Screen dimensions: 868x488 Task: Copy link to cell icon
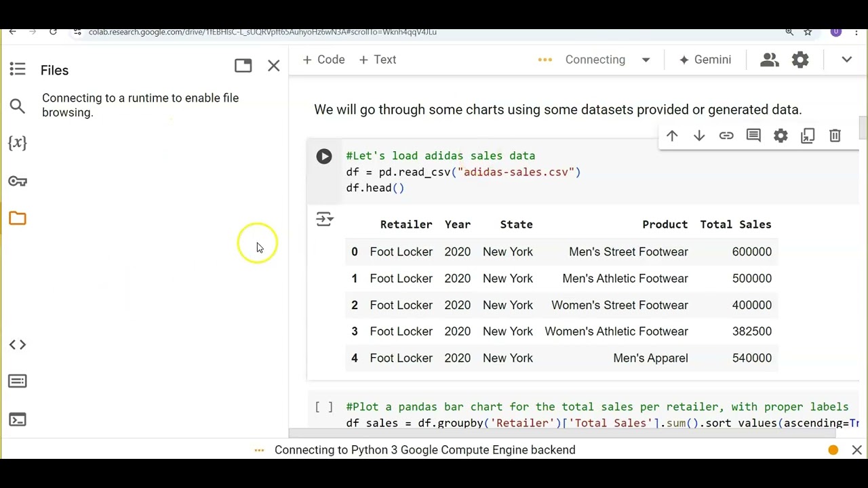click(726, 136)
